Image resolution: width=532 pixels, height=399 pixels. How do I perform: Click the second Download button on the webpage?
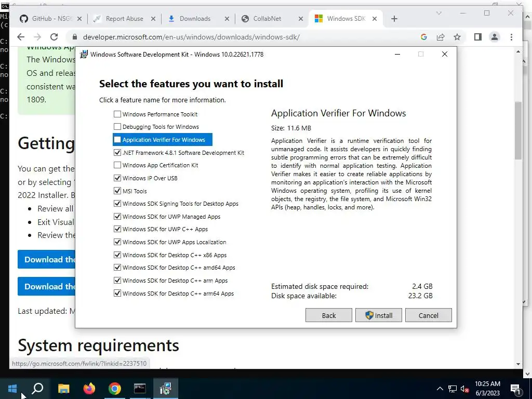pos(46,286)
